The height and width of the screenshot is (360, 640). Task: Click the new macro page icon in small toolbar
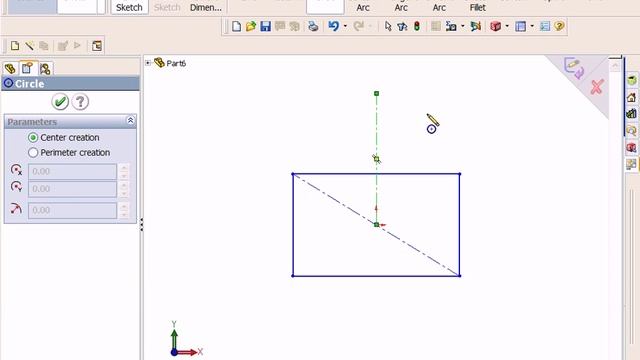coord(15,46)
